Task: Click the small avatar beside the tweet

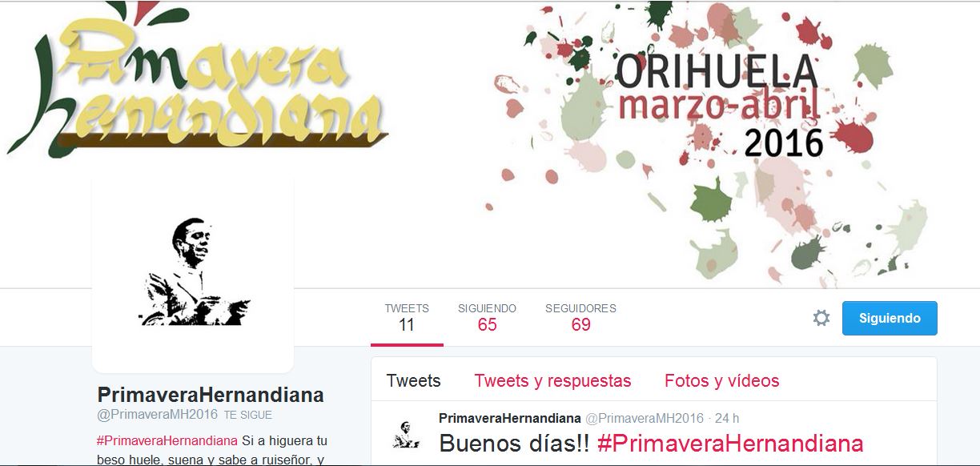Action: pos(406,433)
